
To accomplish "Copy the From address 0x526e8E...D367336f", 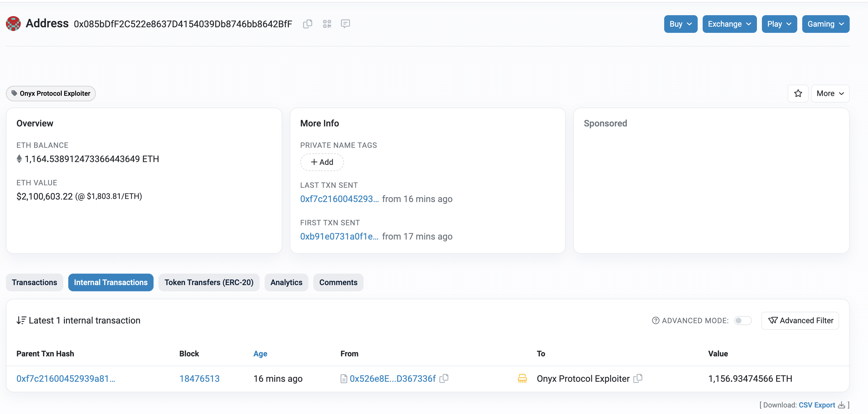I will point(444,378).
